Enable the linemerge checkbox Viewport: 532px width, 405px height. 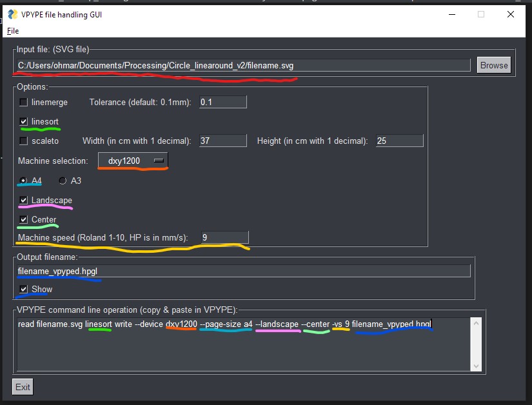pos(23,102)
